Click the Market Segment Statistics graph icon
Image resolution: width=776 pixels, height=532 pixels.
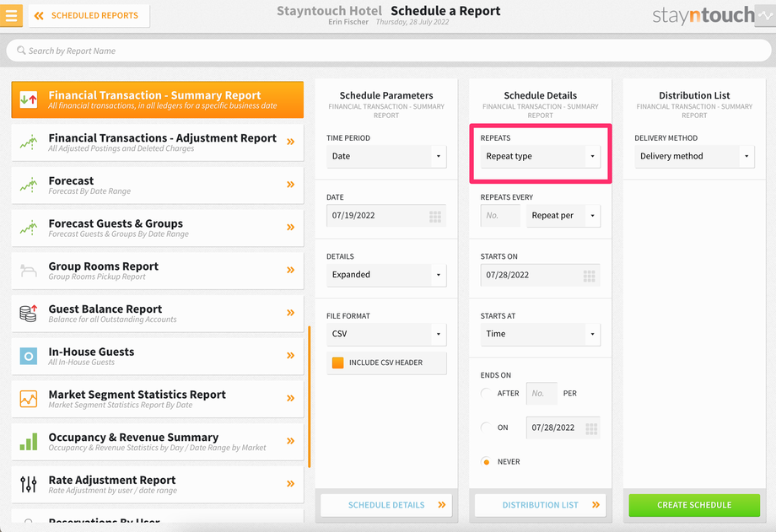click(x=29, y=399)
